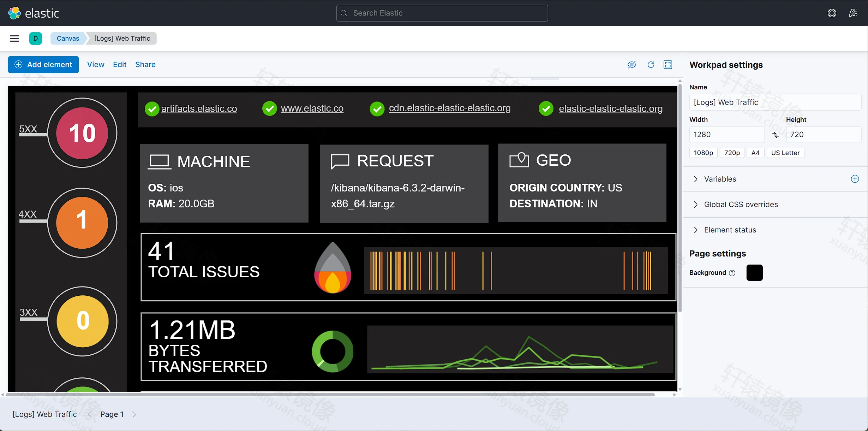Image resolution: width=868 pixels, height=431 pixels.
Task: Click the artifacts.elastic.co green checkmark
Action: point(152,109)
